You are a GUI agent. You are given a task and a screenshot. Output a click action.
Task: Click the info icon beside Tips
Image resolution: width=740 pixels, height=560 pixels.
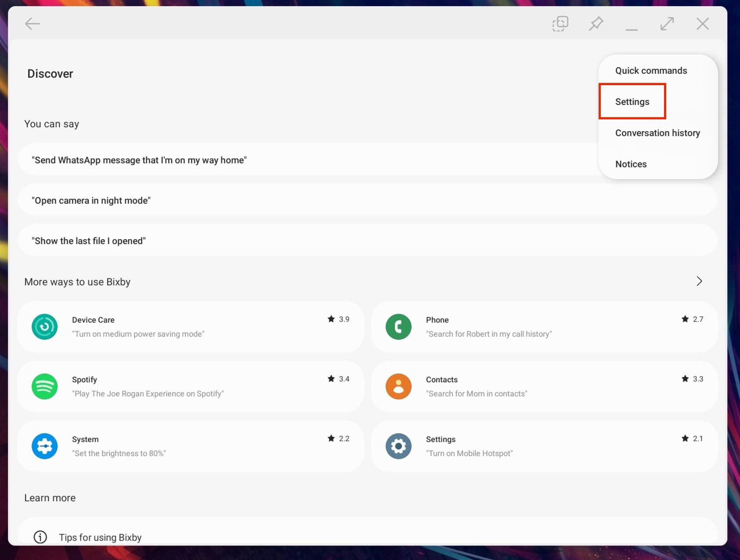(x=40, y=537)
